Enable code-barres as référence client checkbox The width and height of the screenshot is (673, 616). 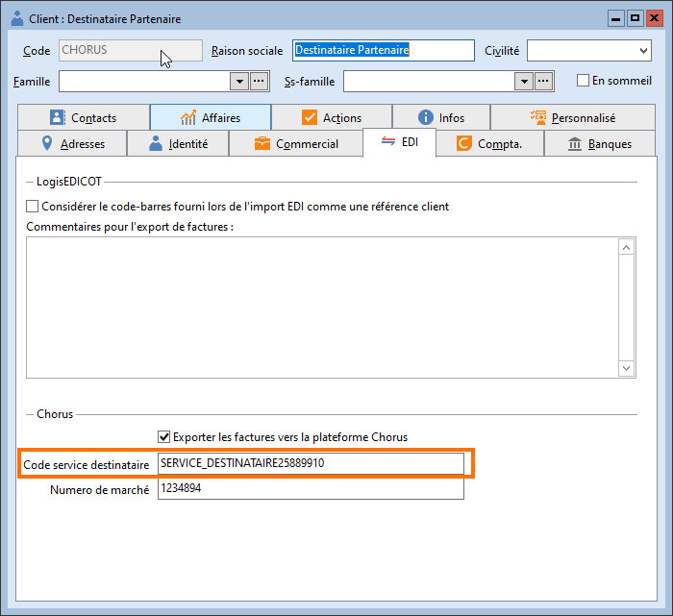[32, 207]
